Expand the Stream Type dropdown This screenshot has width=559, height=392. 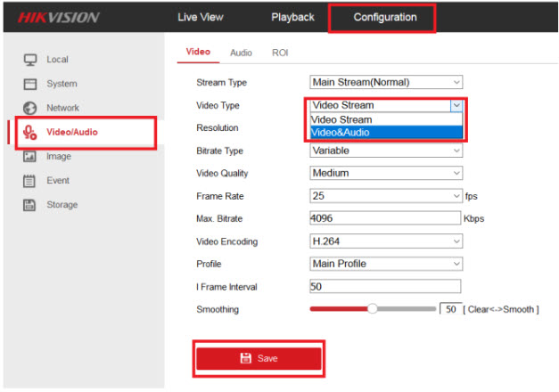point(386,83)
